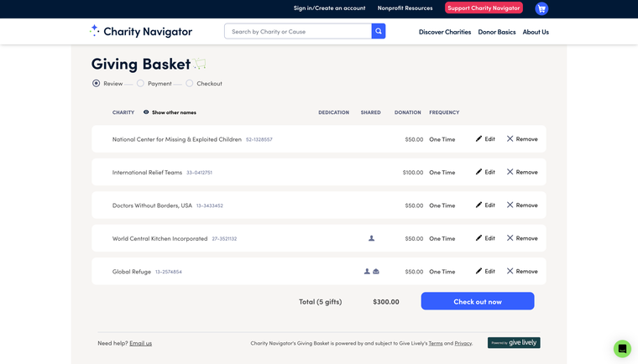Screen dimensions: 638x364
Task: Open About Us menu
Action: pyautogui.click(x=536, y=32)
